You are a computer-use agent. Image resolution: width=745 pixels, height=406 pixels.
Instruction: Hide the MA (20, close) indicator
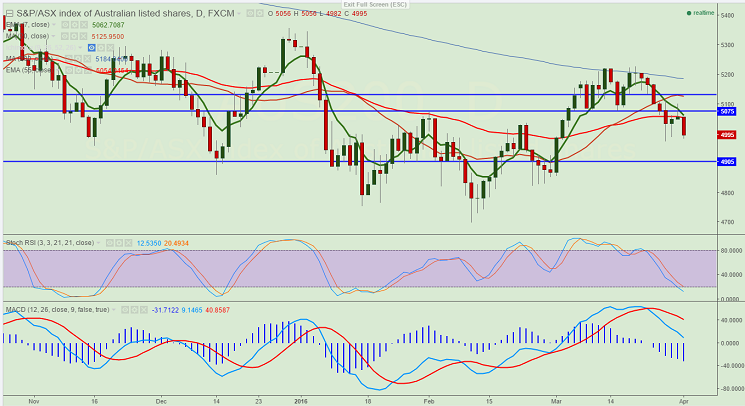click(65, 36)
